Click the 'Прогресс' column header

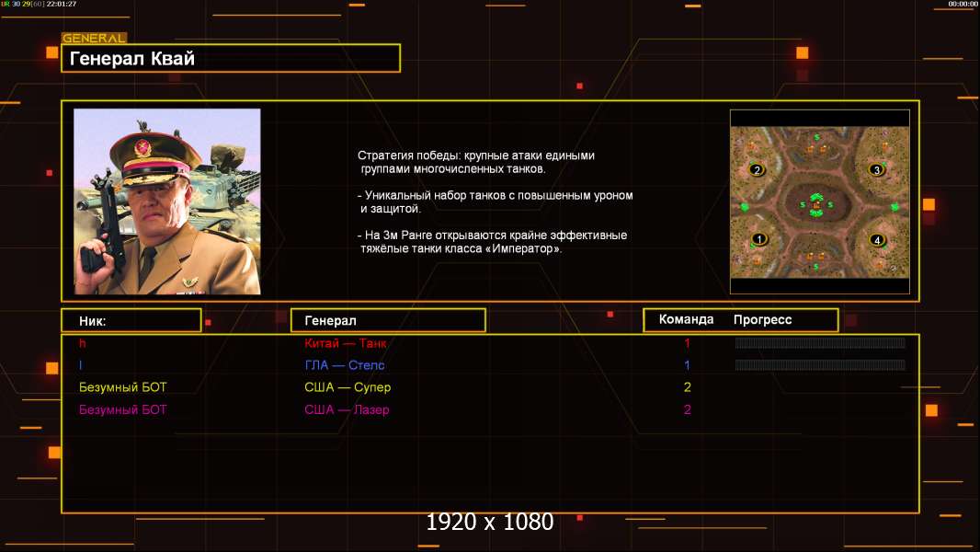click(x=762, y=319)
